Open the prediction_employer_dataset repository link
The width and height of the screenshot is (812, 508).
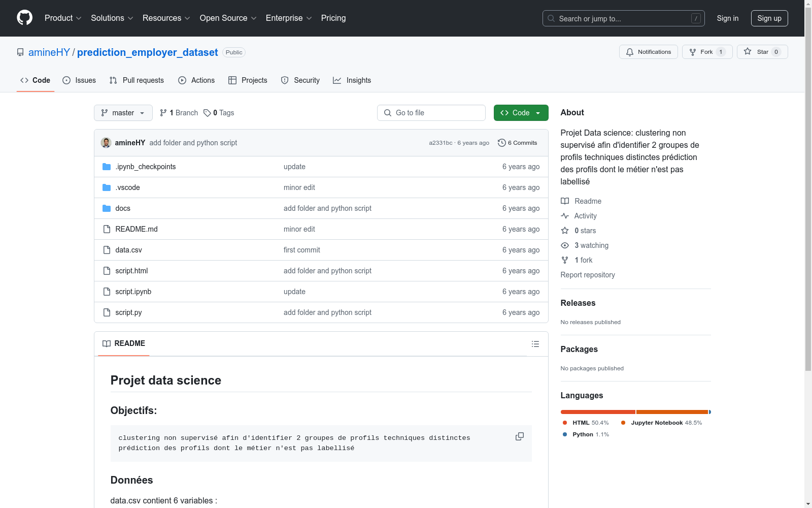click(x=147, y=52)
